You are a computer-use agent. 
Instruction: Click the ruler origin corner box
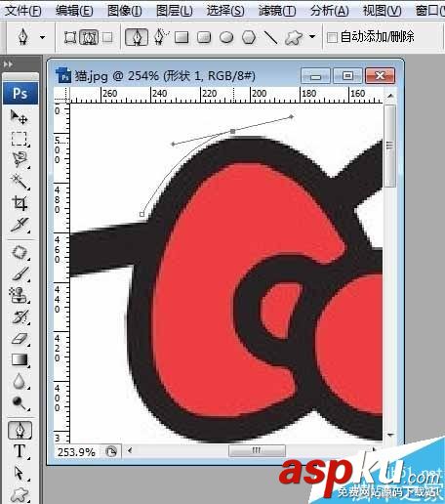tap(61, 96)
